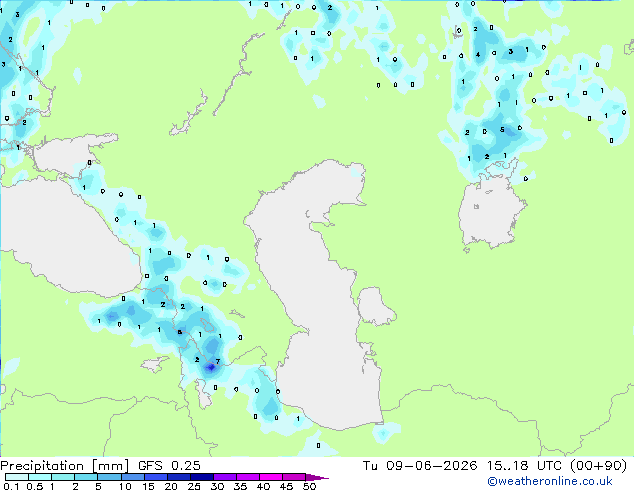Open the weatheronline.co.uk link
Viewport: 634px width, 490px height.
pyautogui.click(x=550, y=481)
